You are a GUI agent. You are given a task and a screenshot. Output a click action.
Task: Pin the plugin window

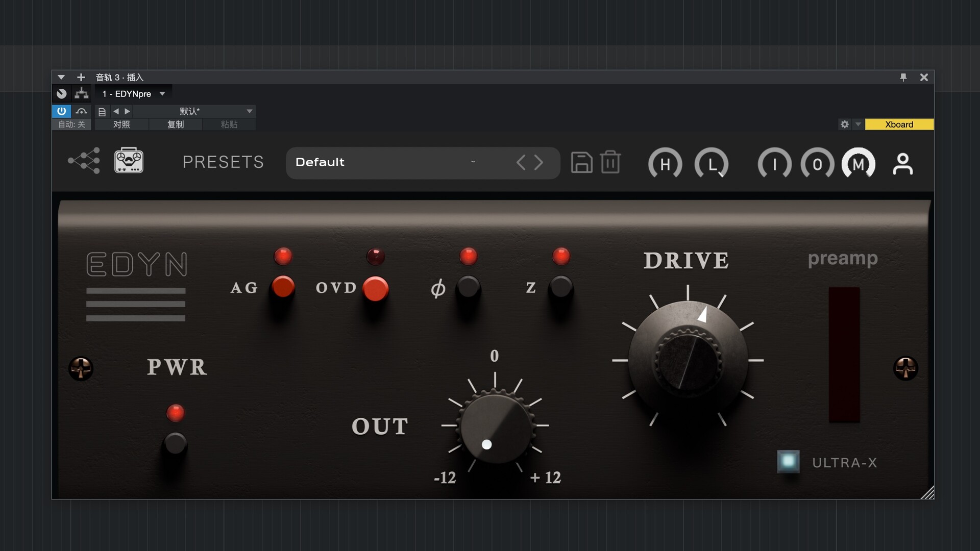point(903,77)
